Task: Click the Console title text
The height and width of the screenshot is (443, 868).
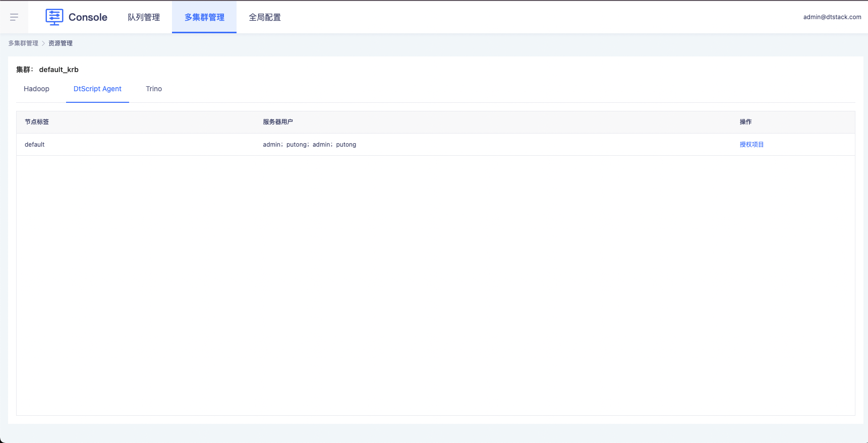Action: tap(88, 17)
